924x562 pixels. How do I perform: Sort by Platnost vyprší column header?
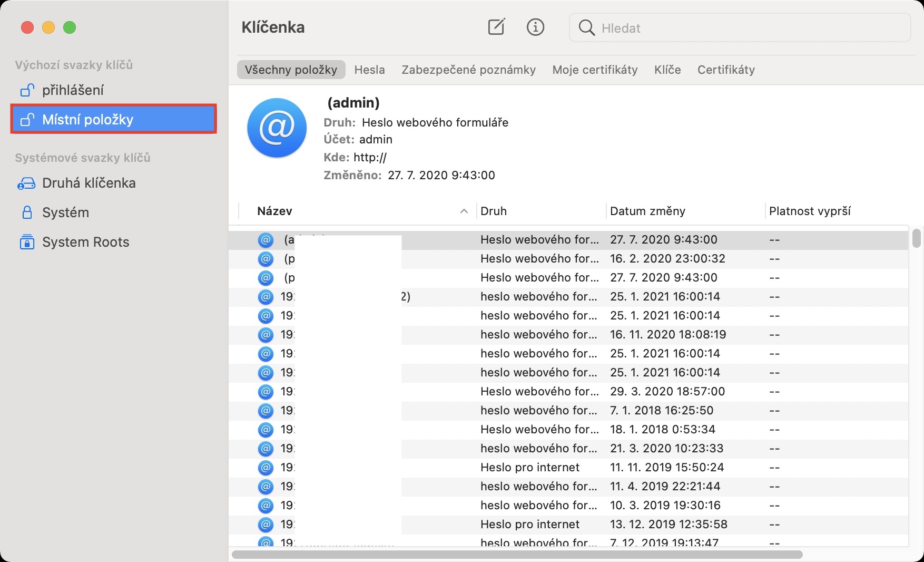810,211
